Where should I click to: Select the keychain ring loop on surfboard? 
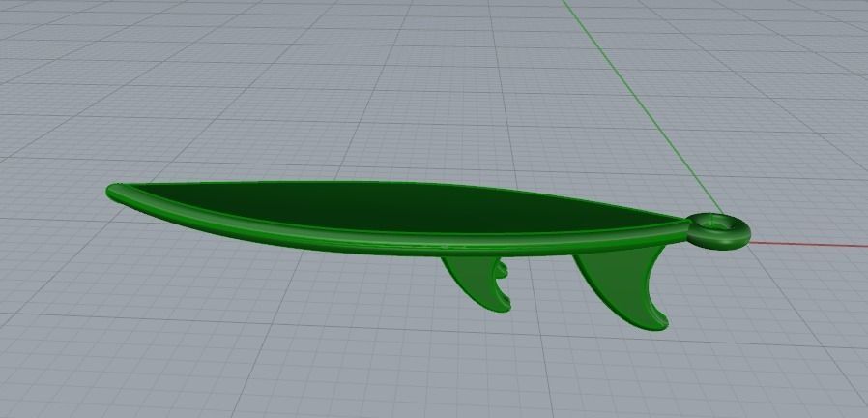point(718,230)
